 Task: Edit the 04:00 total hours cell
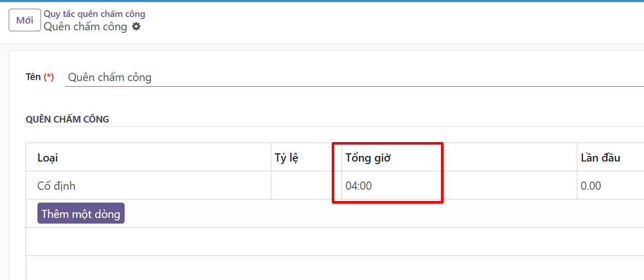point(359,186)
